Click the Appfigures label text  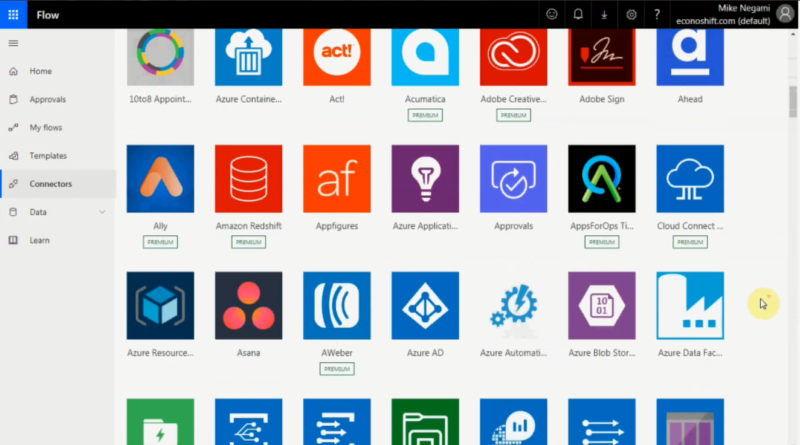pyautogui.click(x=337, y=226)
